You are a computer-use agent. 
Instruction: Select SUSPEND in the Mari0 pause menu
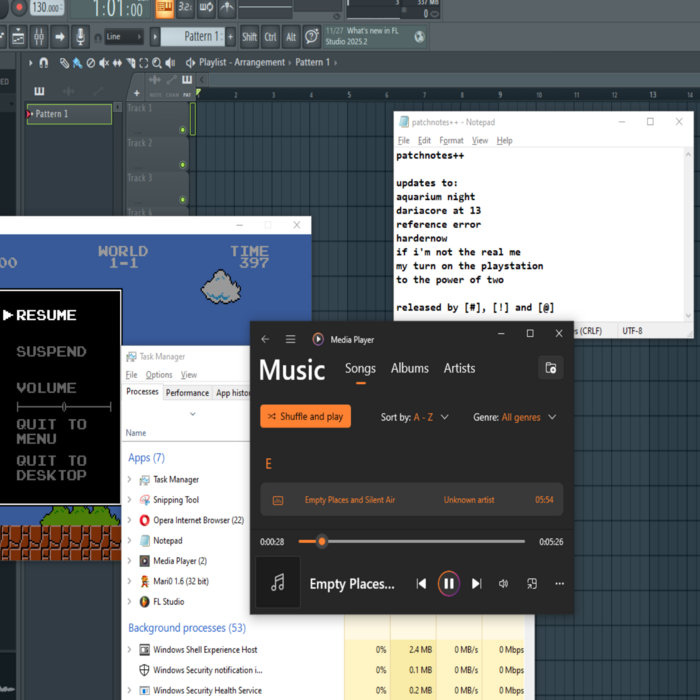[51, 352]
